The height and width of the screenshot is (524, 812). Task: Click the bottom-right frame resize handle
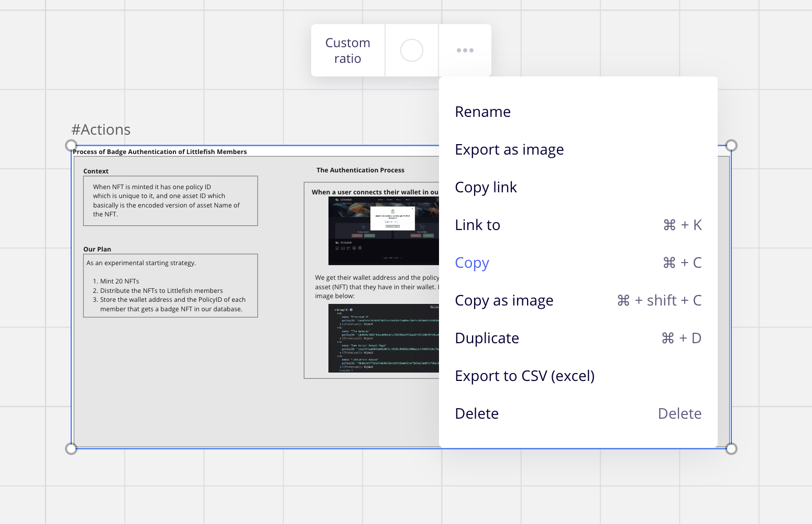(731, 449)
